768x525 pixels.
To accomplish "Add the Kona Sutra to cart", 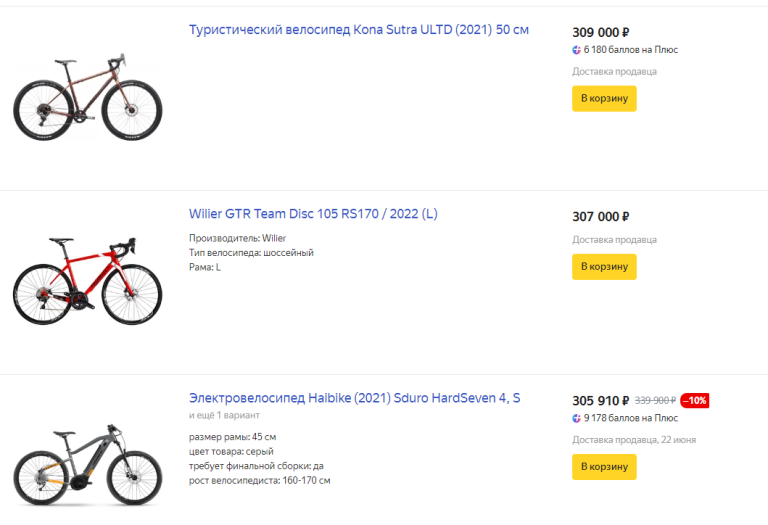I will [604, 98].
